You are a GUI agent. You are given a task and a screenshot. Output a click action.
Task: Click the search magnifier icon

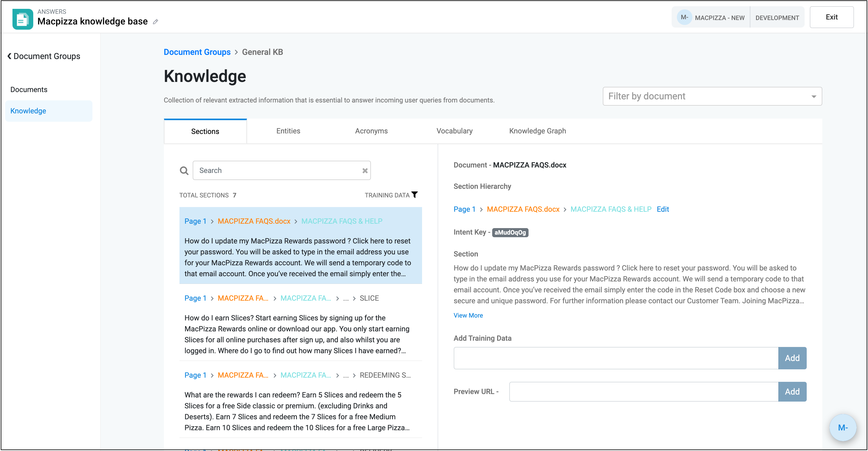[184, 171]
